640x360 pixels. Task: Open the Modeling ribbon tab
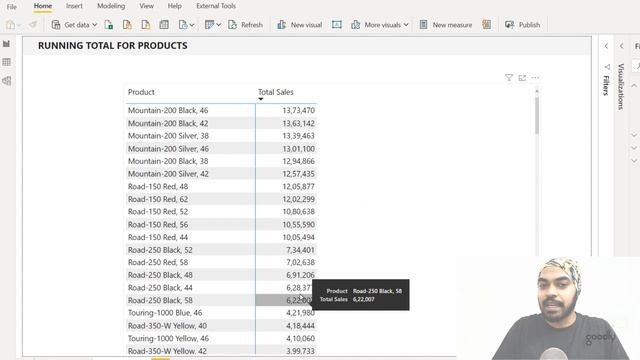point(111,6)
